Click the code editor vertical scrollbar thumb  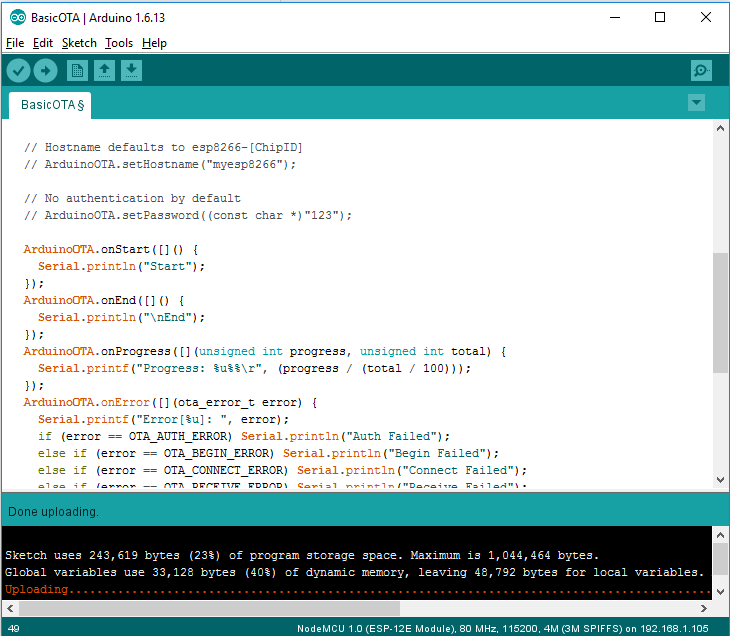click(x=721, y=312)
